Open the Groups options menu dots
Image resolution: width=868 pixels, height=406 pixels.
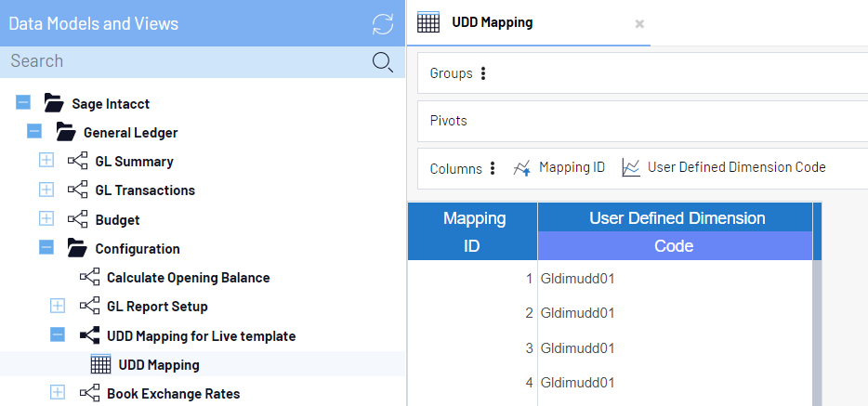click(x=483, y=73)
